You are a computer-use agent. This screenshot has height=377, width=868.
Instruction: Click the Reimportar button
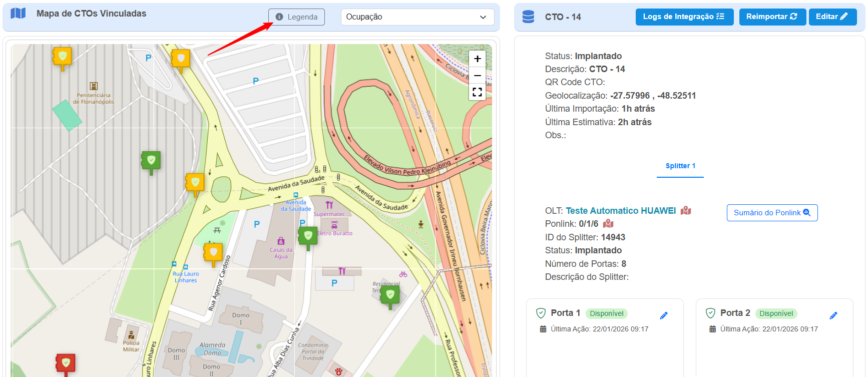772,17
